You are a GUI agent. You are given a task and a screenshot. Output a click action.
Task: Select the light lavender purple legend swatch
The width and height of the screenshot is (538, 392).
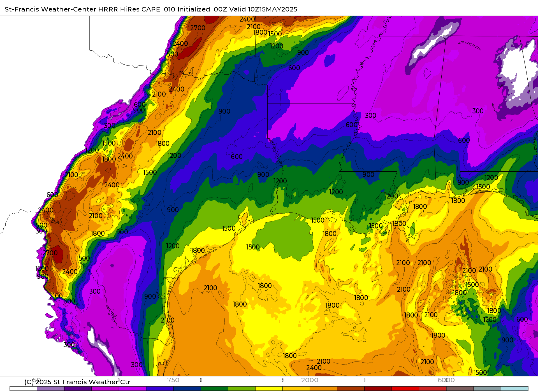pyautogui.click(x=51, y=389)
